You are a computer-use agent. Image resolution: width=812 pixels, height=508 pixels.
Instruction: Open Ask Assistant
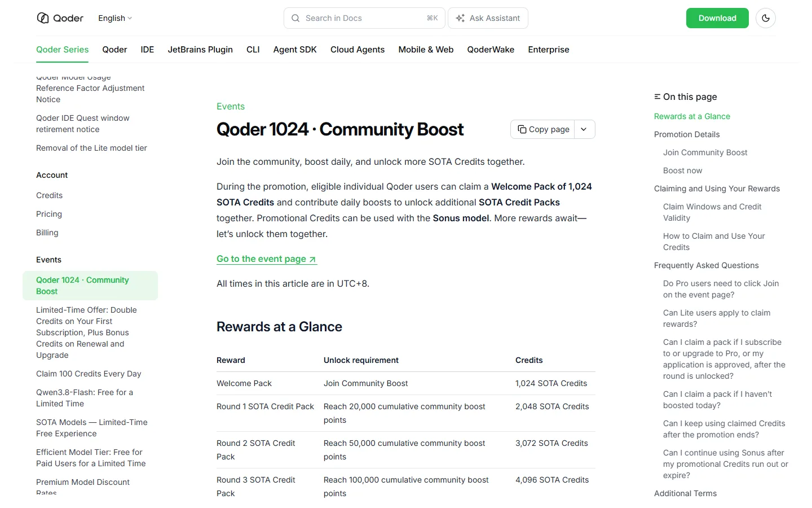coord(488,18)
